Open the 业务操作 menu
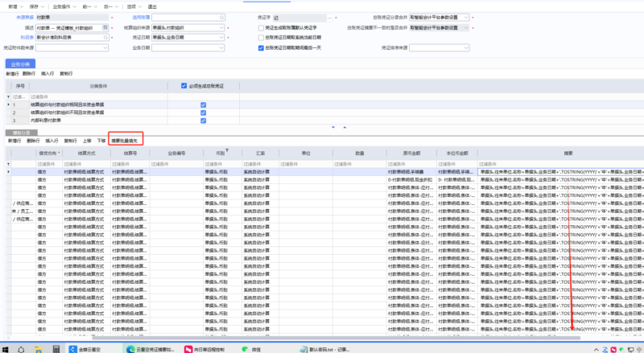The width and height of the screenshot is (644, 353). coord(64,6)
